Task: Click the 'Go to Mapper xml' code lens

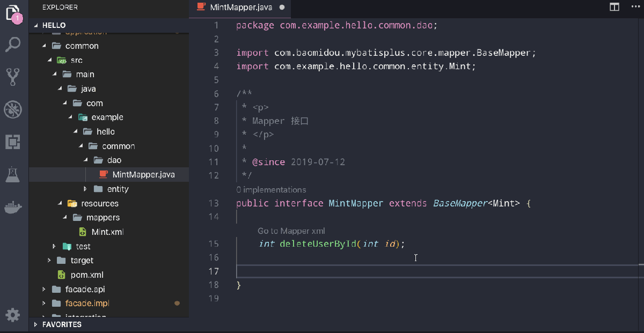Action: pos(291,231)
